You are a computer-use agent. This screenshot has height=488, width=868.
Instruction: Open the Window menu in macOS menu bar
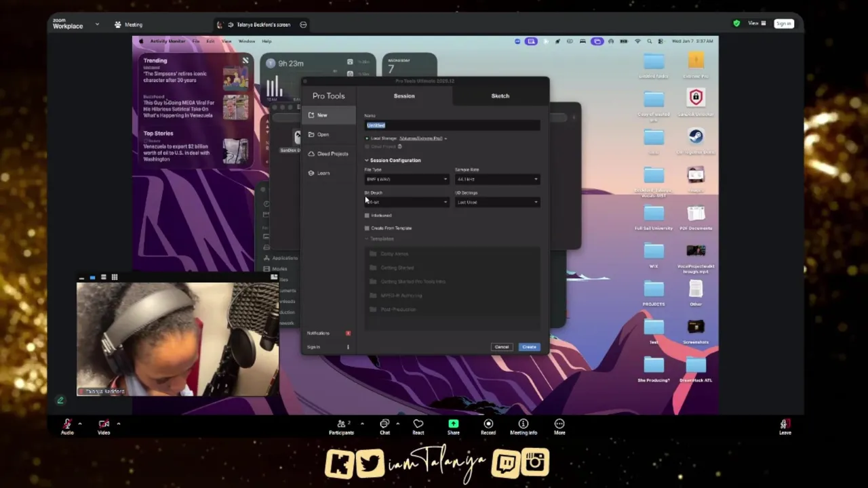point(246,41)
